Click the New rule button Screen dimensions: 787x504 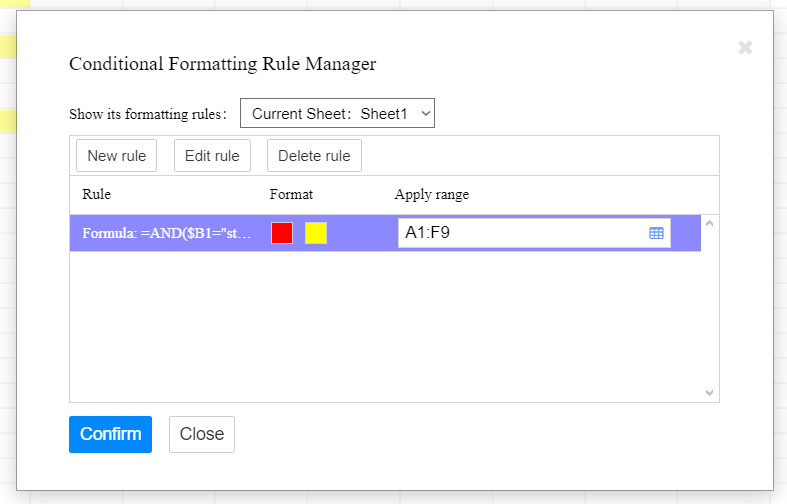(116, 155)
